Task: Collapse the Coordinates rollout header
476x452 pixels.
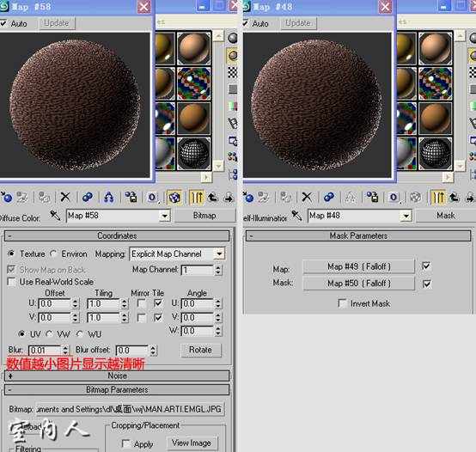Action: tap(117, 235)
